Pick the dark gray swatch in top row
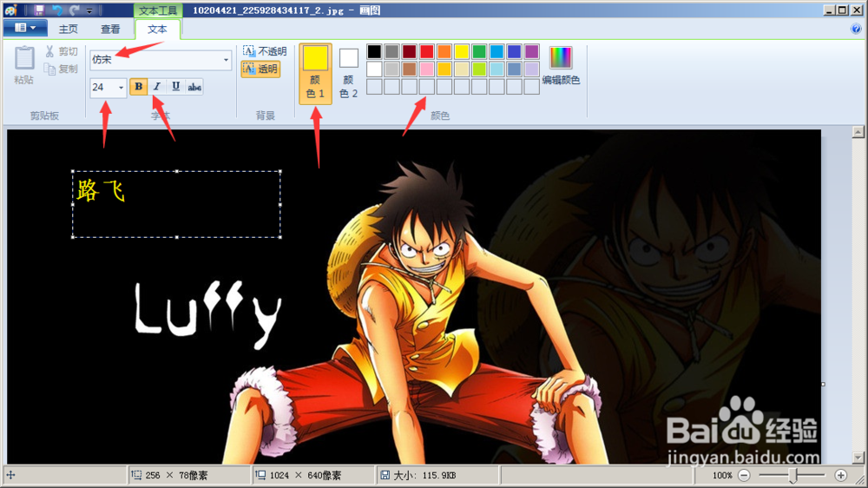This screenshot has width=868, height=488. (x=392, y=51)
